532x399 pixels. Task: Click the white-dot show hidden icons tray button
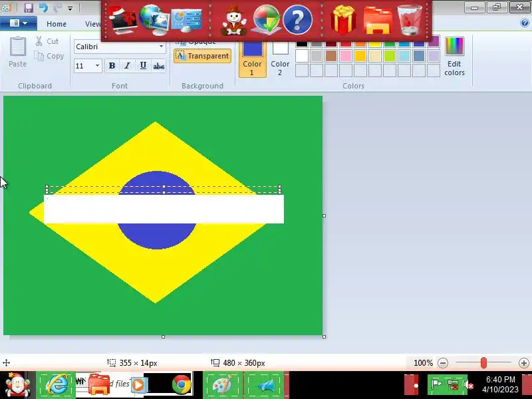coord(415,386)
